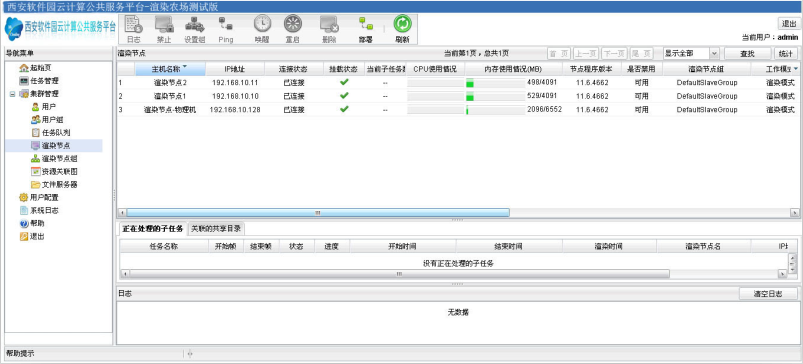Image resolution: width=803 pixels, height=364 pixels.
Task: Click the 上一页 previous page button
Action: coord(586,54)
